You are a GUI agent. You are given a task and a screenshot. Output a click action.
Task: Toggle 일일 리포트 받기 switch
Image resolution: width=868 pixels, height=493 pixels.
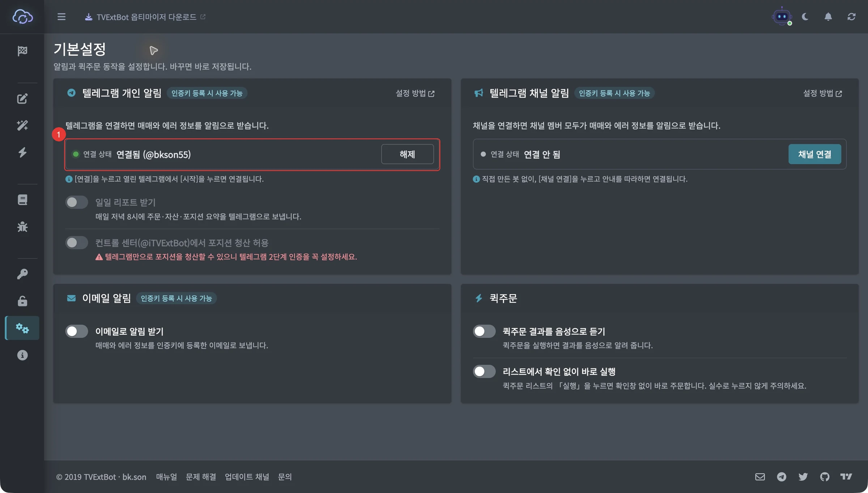coord(77,202)
